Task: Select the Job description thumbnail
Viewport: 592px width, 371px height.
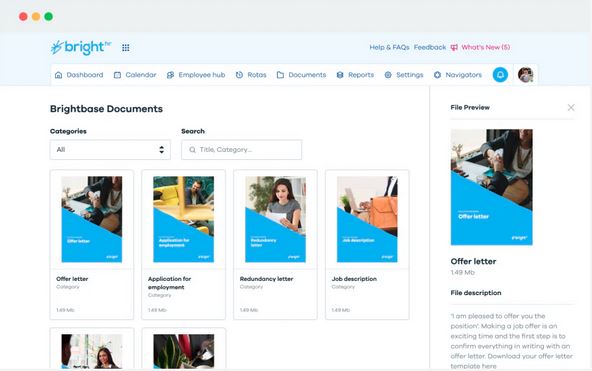Action: coord(367,219)
